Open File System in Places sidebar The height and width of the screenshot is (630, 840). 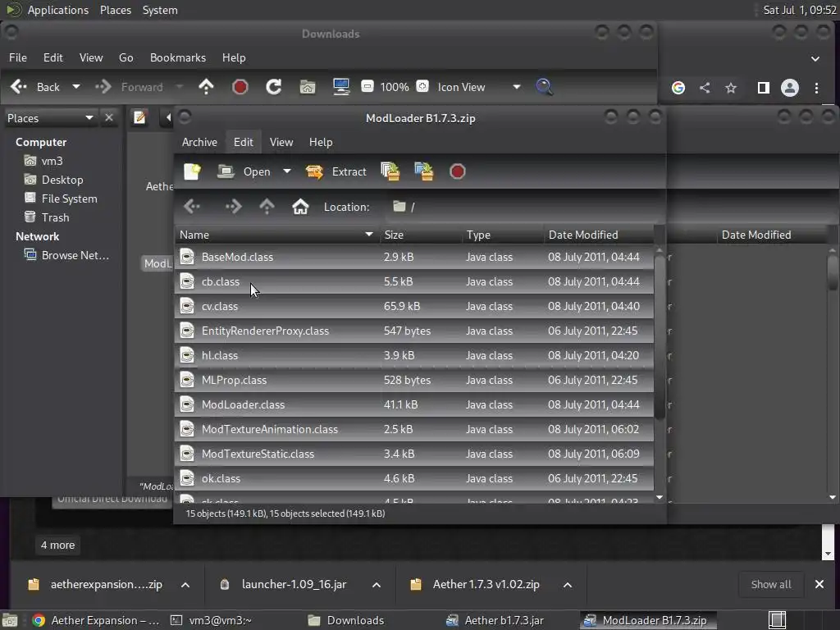pos(61,199)
